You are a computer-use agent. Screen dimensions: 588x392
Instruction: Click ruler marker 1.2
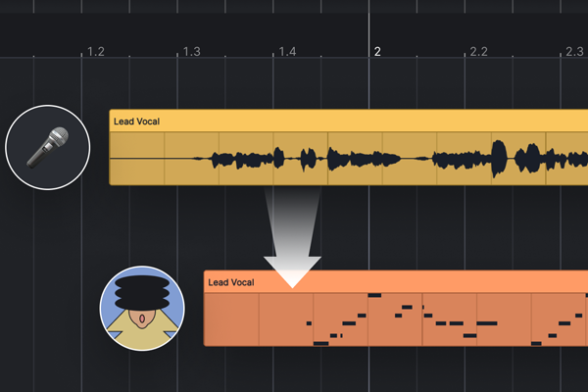[x=96, y=51]
